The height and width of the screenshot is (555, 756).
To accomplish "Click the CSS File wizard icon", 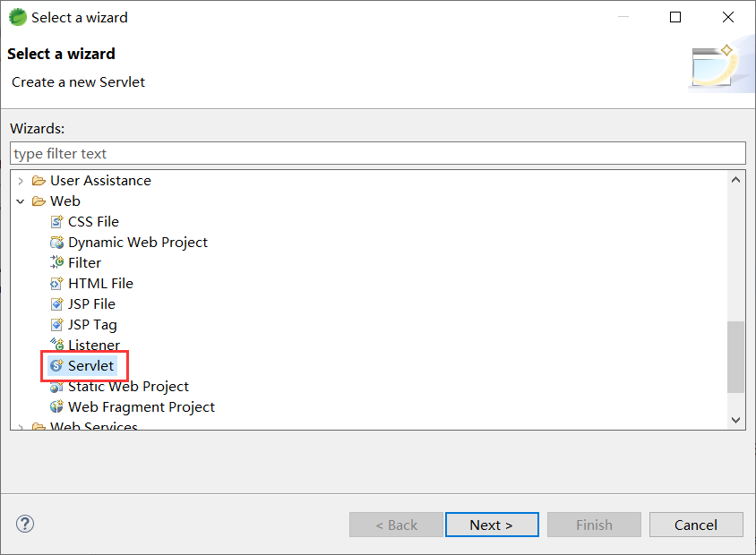I will tap(56, 222).
